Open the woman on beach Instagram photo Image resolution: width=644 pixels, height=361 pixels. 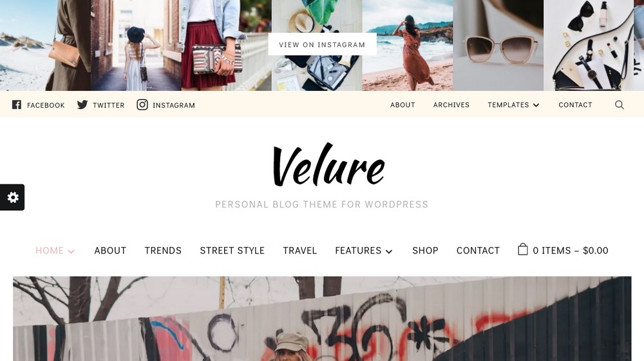pos(408,45)
